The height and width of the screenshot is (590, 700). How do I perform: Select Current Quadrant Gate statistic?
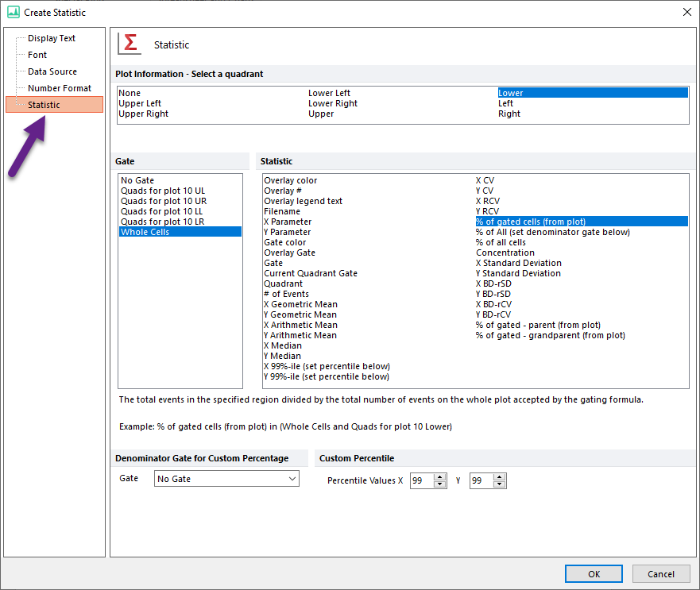coord(310,273)
